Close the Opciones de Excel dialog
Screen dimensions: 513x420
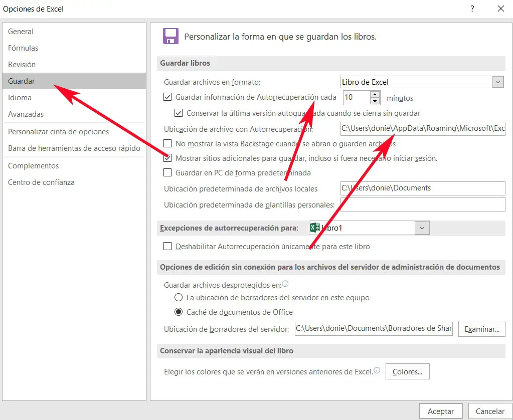point(500,9)
